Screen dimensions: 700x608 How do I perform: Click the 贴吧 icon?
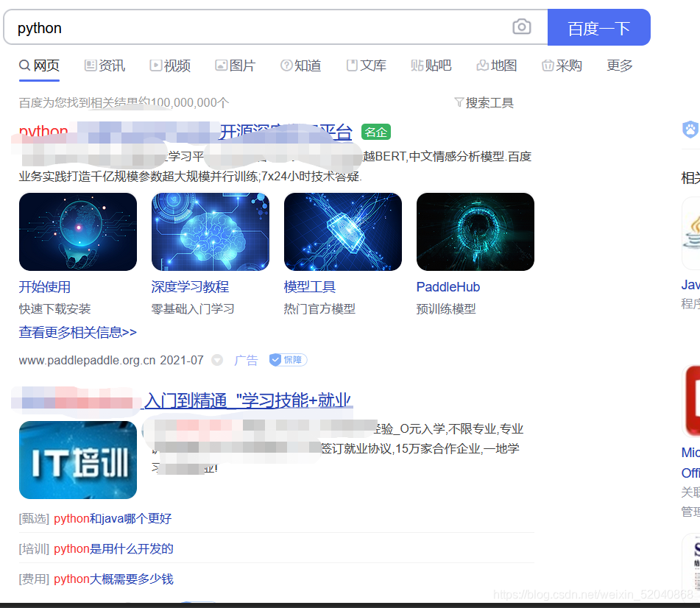(x=417, y=66)
